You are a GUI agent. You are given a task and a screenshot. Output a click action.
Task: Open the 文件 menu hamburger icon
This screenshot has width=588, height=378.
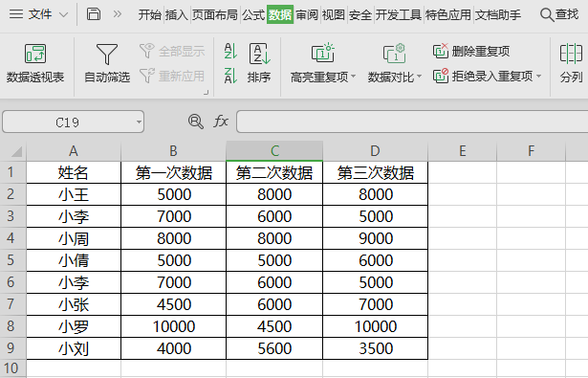pyautogui.click(x=16, y=14)
